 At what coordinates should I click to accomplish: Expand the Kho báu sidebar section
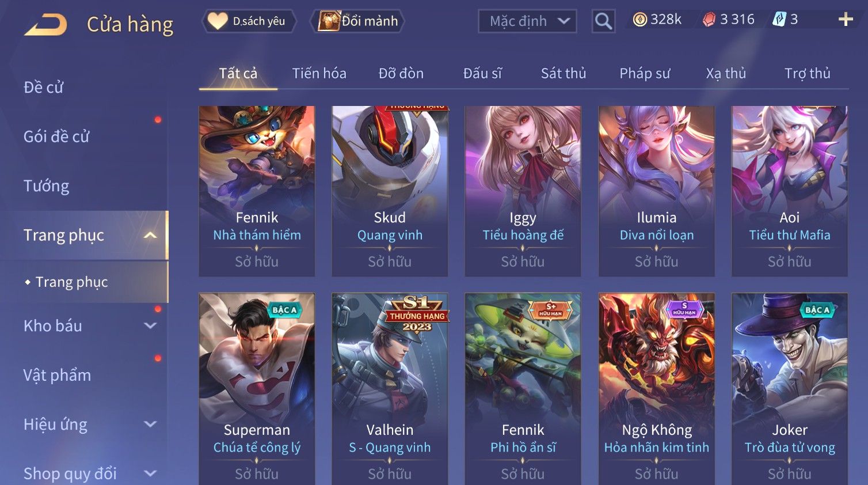150,326
